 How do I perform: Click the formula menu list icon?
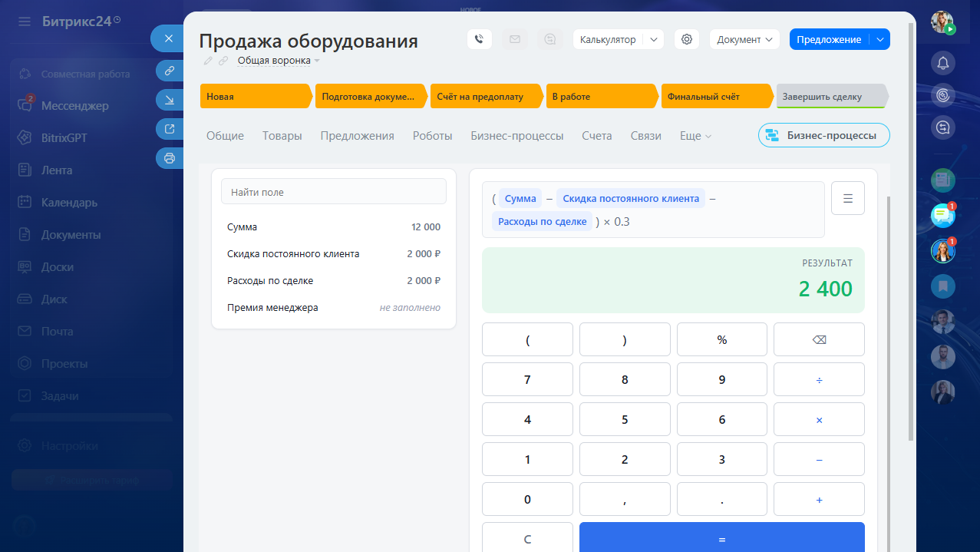[848, 198]
